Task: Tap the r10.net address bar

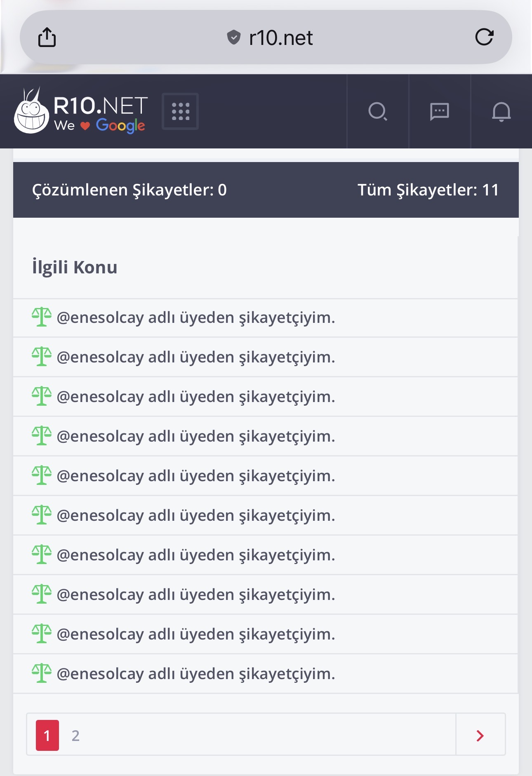Action: (x=266, y=37)
